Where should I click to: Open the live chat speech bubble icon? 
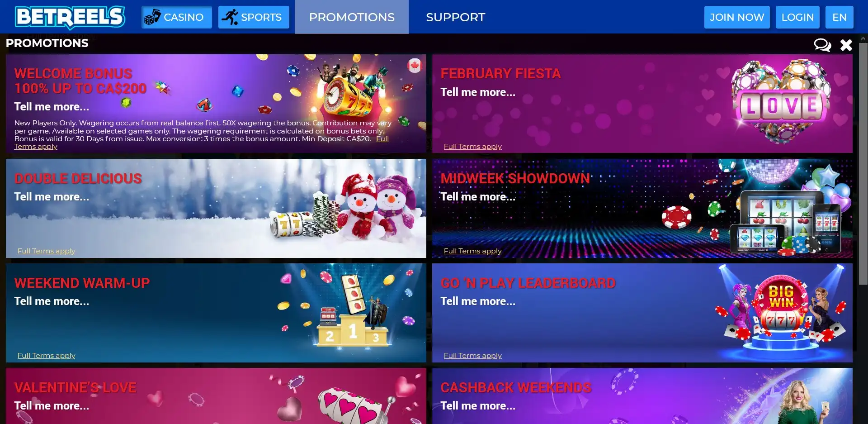tap(822, 45)
